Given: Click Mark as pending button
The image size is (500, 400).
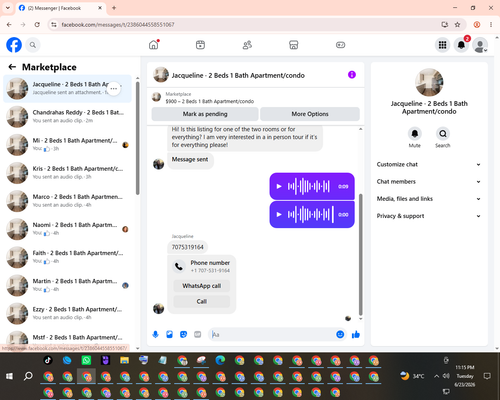Looking at the screenshot, I should [x=205, y=114].
